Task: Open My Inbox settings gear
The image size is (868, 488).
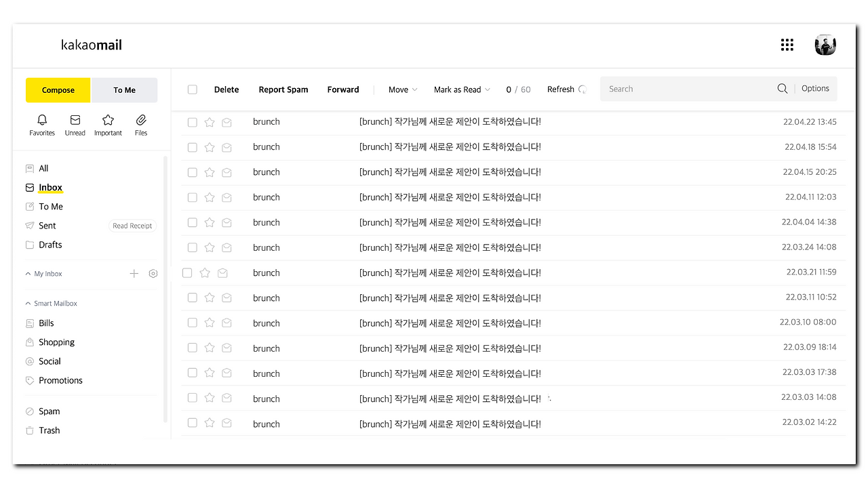Action: 153,274
